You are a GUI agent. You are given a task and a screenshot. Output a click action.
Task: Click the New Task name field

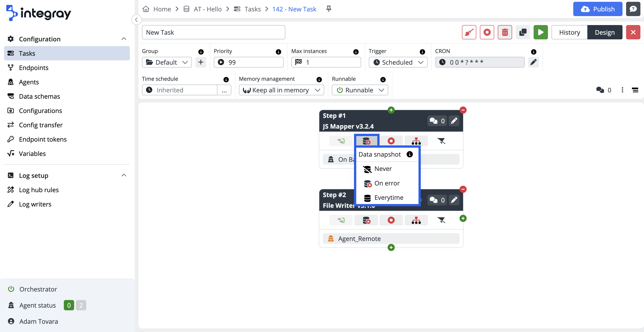[x=213, y=32]
